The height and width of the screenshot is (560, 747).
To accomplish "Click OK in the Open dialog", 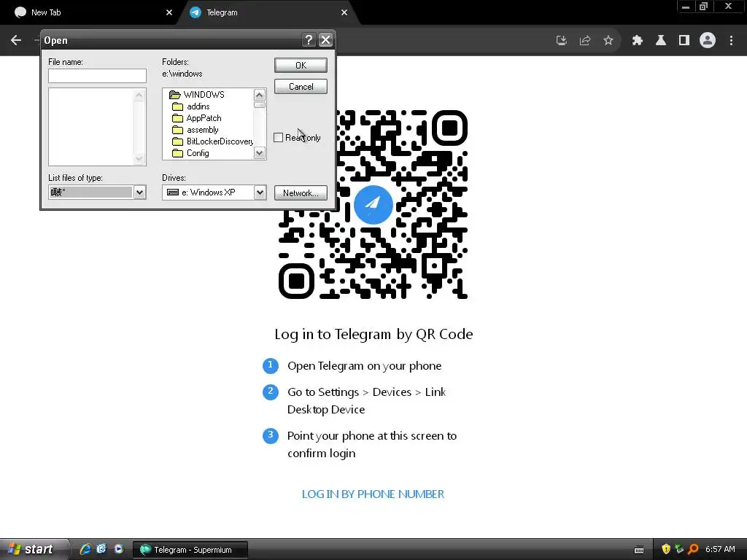I will click(301, 65).
